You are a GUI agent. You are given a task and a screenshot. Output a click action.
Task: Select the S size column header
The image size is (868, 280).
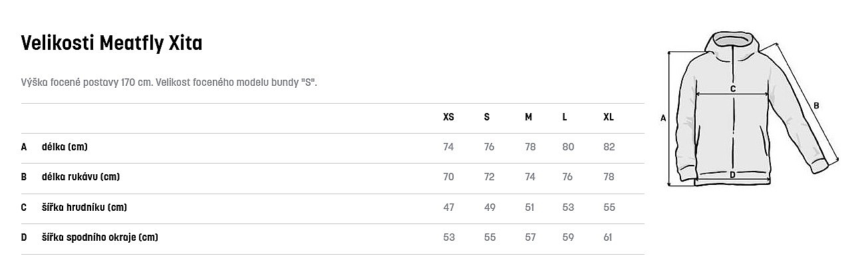tap(487, 117)
